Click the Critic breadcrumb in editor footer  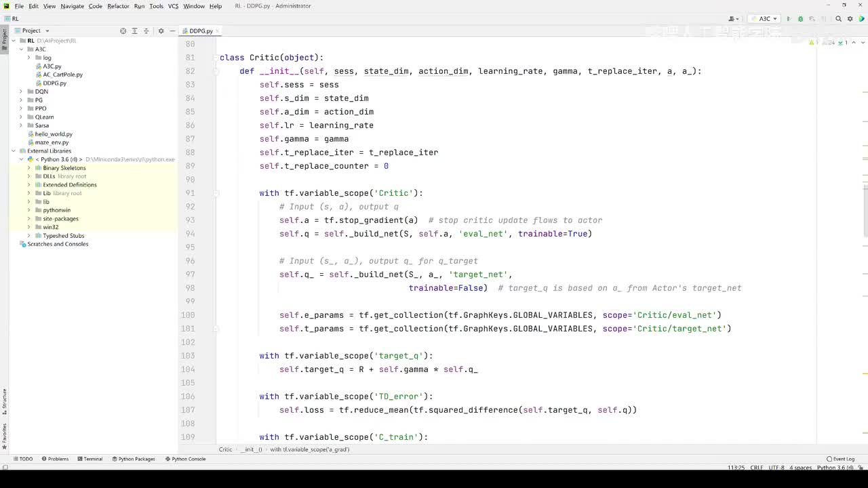click(x=225, y=449)
